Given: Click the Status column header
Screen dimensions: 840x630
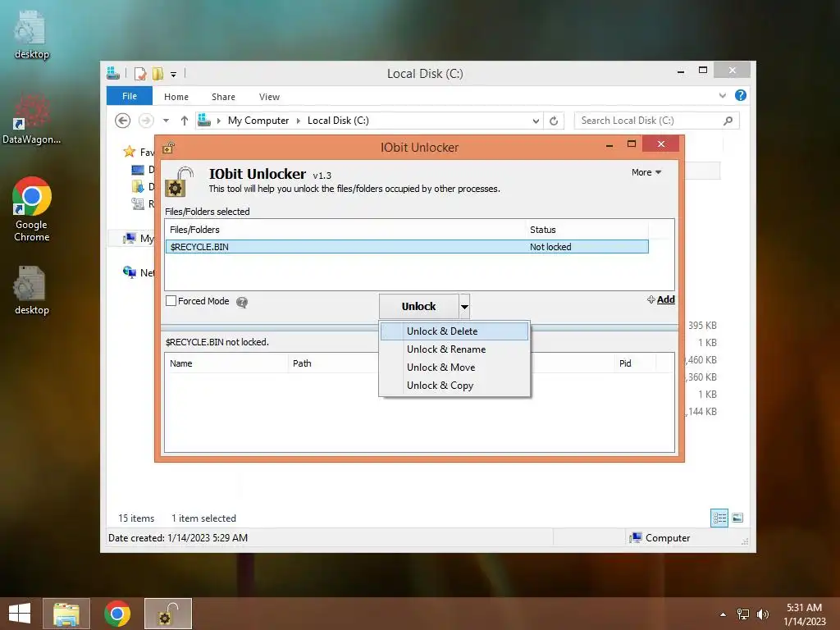Looking at the screenshot, I should click(587, 230).
